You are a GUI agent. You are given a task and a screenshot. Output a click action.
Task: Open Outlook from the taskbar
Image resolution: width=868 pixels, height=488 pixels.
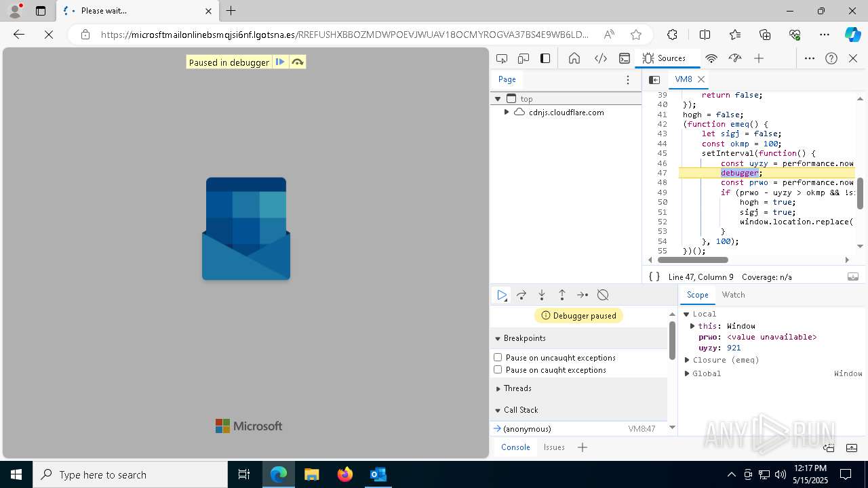click(378, 474)
